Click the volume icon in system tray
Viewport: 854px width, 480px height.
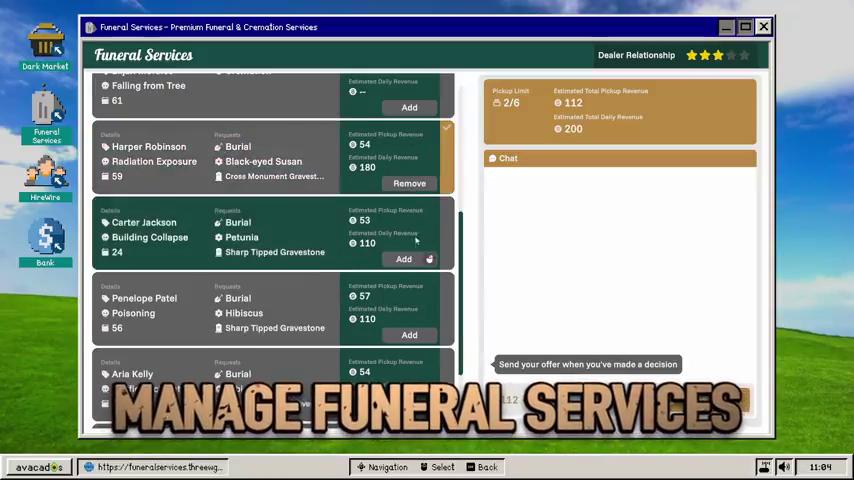coord(784,467)
